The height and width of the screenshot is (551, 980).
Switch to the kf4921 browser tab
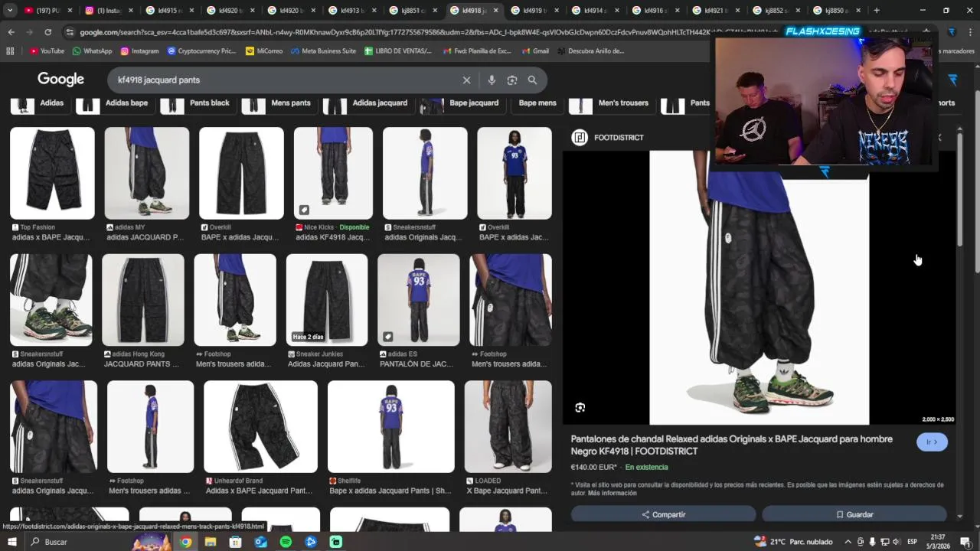coord(714,11)
